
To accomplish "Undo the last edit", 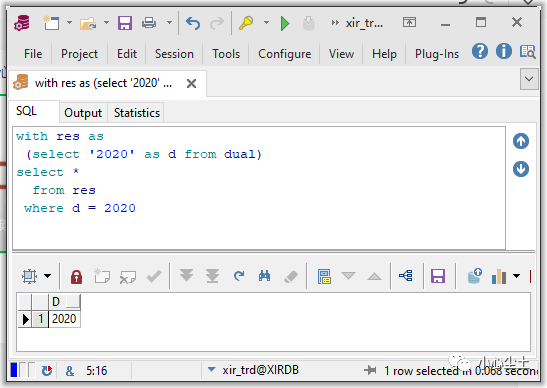I will [x=193, y=23].
